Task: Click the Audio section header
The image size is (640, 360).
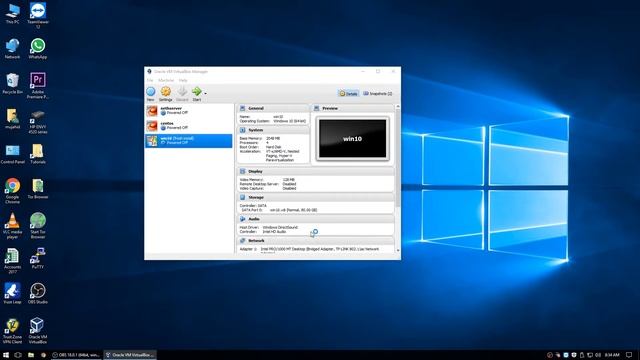Action: 316,219
